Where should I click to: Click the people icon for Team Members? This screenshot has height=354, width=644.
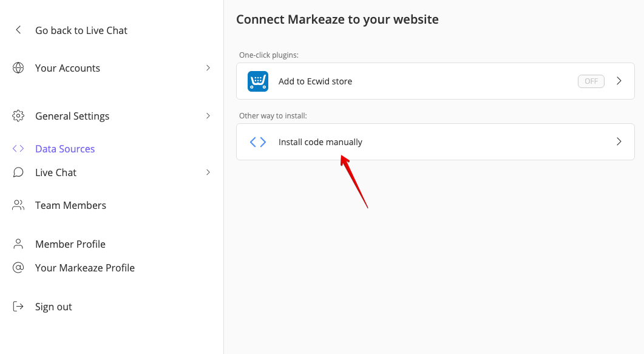[18, 205]
